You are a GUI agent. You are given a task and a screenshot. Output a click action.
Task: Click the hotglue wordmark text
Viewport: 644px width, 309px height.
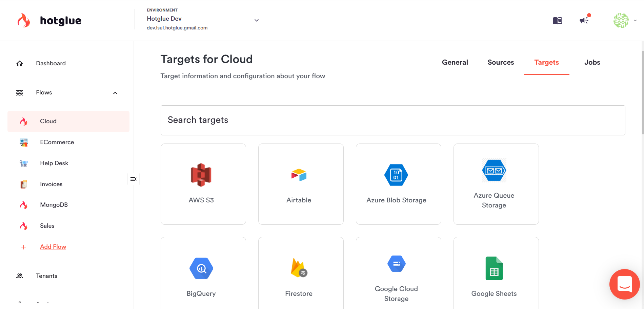click(61, 21)
